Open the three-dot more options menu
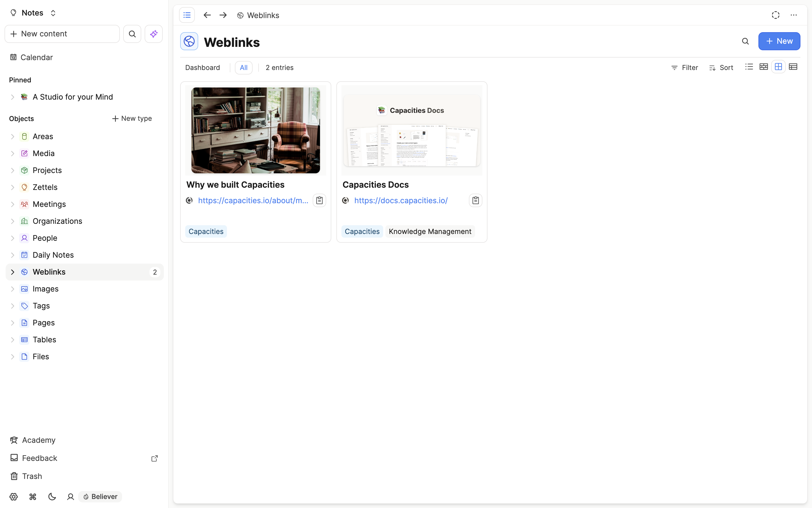 point(794,15)
